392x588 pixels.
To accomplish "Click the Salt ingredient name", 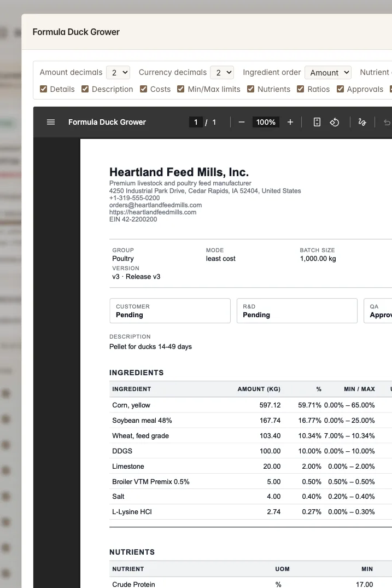I will point(118,497).
